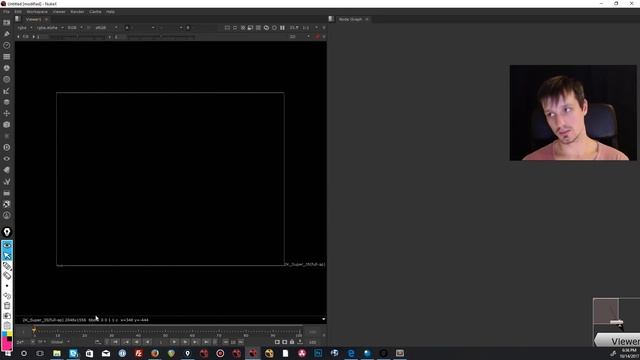This screenshot has height=360, width=640.
Task: Open the Merge nodes menu
Action: pos(7,102)
